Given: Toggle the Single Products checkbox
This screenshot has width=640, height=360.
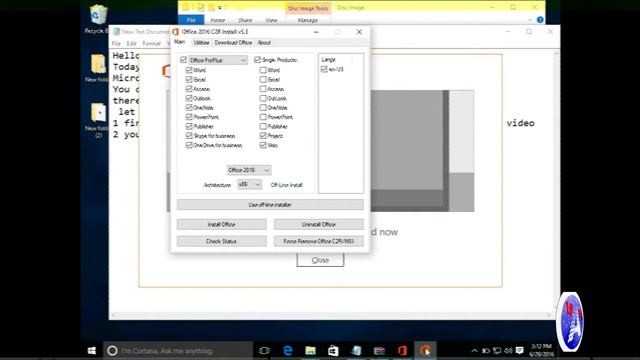Looking at the screenshot, I should 258,60.
